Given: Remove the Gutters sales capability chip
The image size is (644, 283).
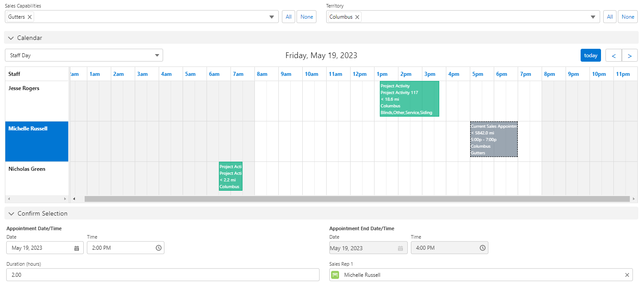Looking at the screenshot, I should click(x=29, y=16).
